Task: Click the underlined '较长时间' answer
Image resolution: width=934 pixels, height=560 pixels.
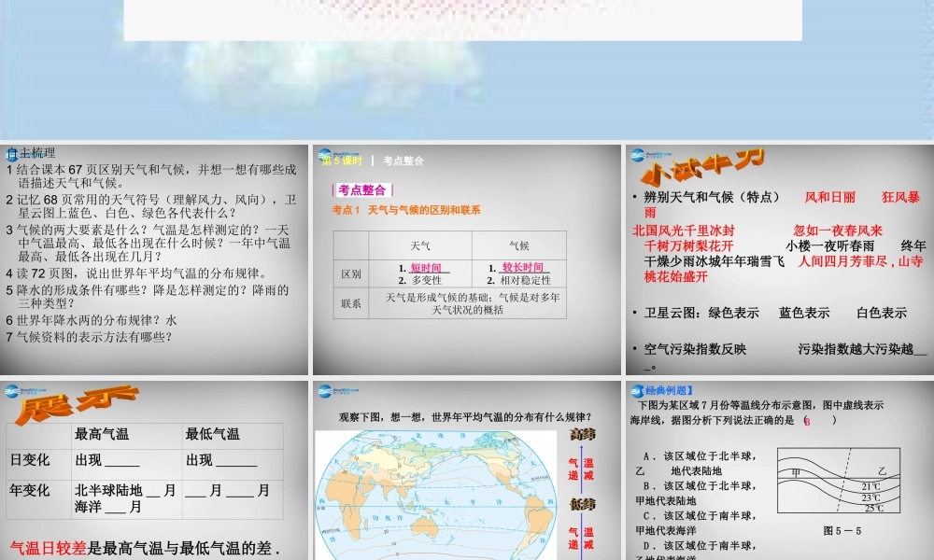Action: tap(522, 267)
